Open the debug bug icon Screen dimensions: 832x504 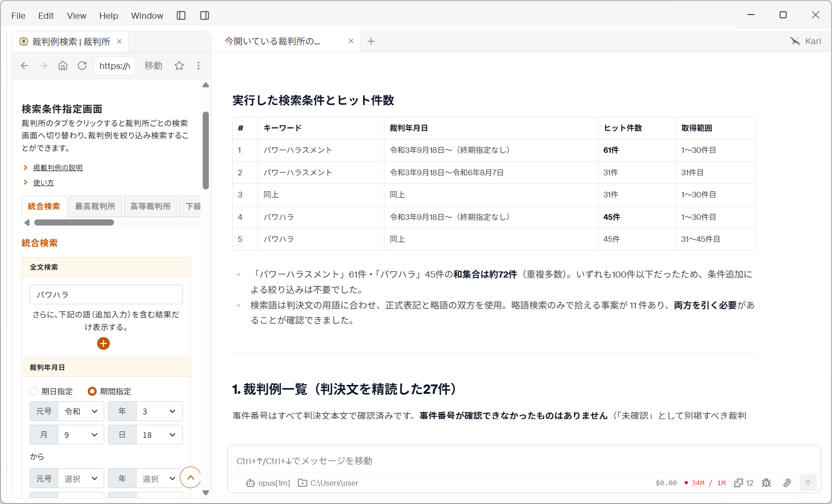pos(766,483)
